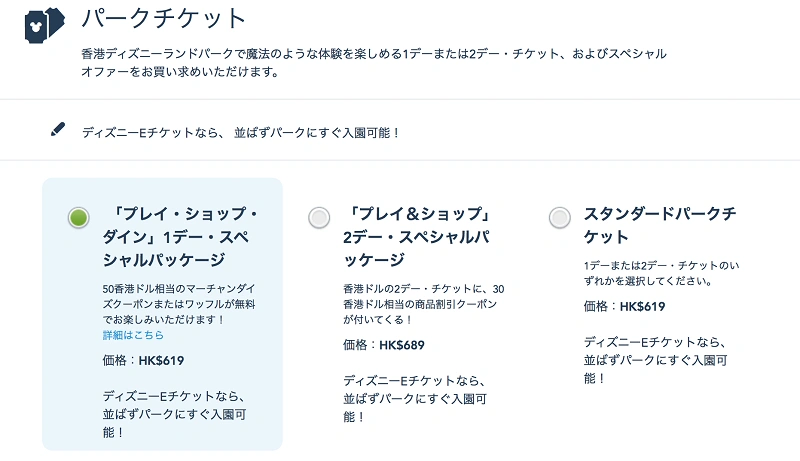Click the E-ticket note under the HK$689 price
Viewport: 800px width, 461px height.
(414, 397)
